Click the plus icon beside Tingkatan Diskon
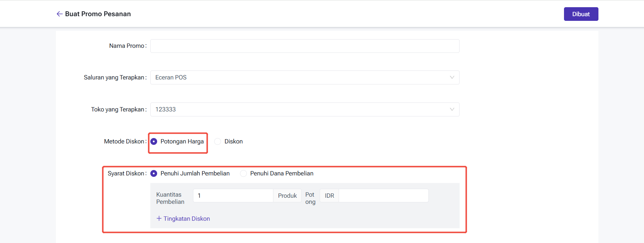This screenshot has width=644, height=243. tap(159, 219)
